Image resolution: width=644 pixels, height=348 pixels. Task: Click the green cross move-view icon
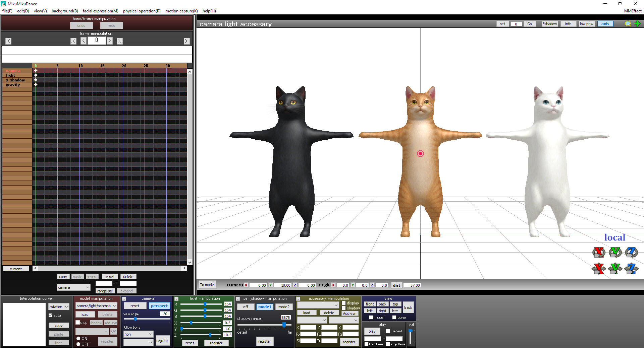[637, 24]
